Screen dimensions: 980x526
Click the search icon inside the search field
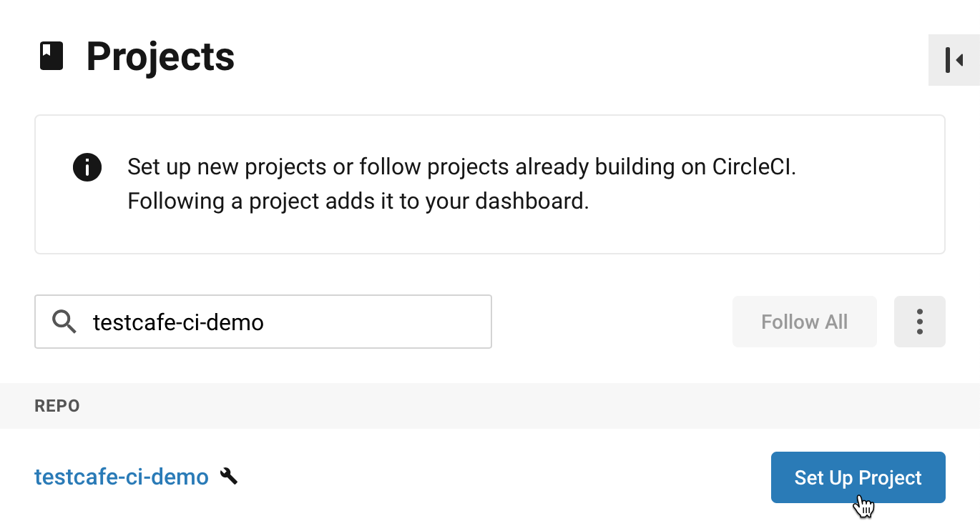pyautogui.click(x=64, y=322)
